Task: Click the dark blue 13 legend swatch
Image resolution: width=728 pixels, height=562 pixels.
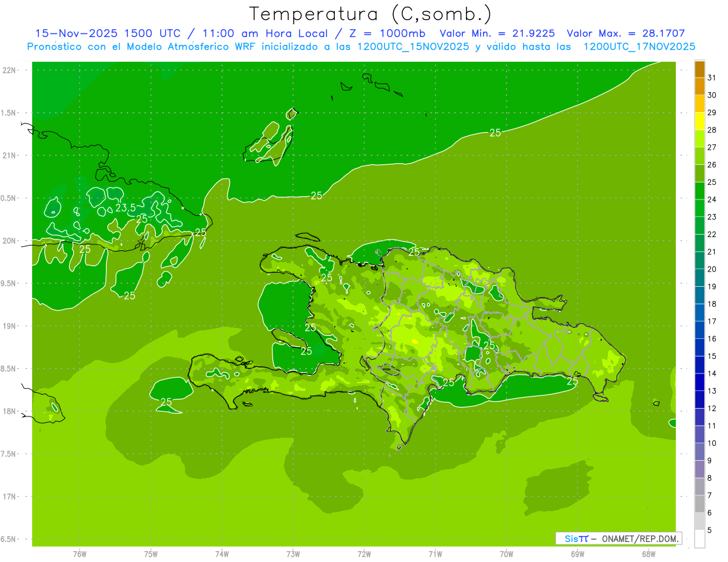Action: (x=699, y=383)
